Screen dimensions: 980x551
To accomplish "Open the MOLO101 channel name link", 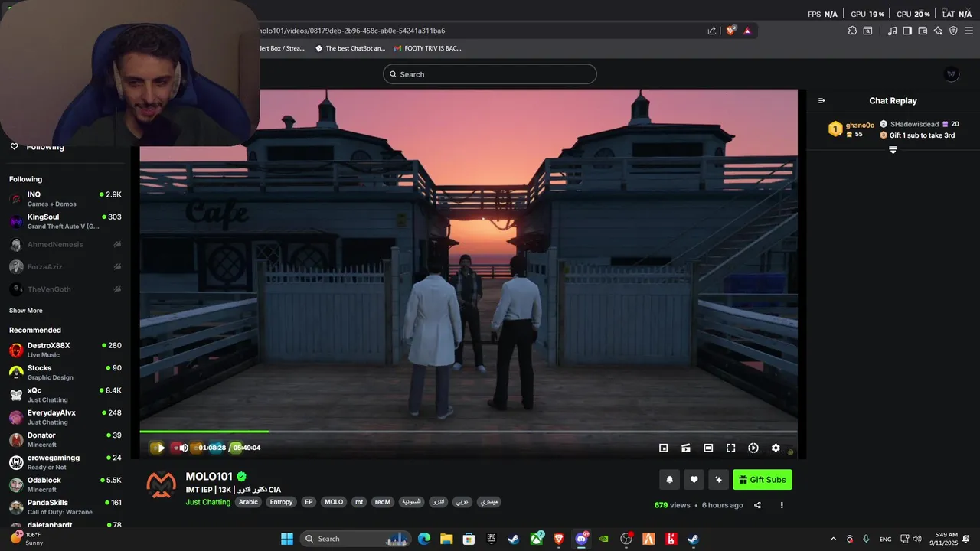I will (x=209, y=477).
